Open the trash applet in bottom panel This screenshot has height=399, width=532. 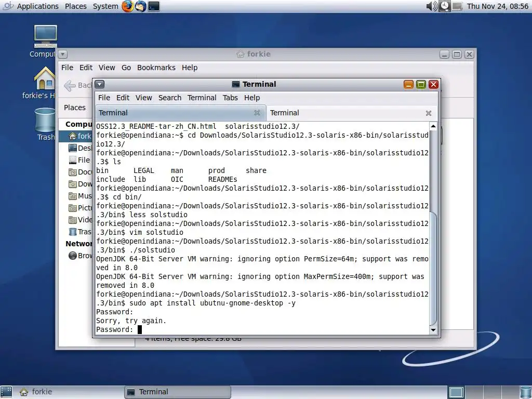tap(525, 392)
